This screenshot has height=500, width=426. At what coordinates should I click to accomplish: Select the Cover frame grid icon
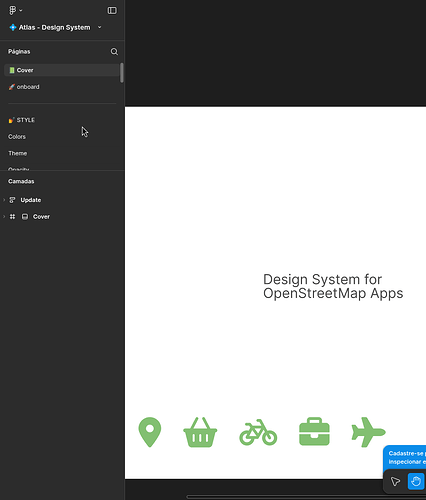(x=12, y=217)
